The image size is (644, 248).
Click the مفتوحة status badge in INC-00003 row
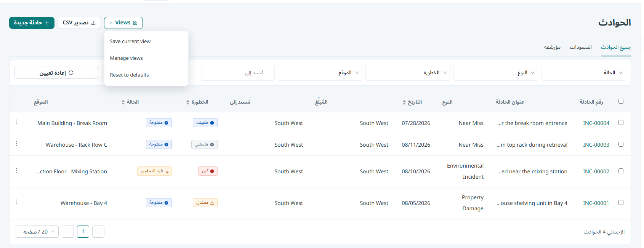159,144
